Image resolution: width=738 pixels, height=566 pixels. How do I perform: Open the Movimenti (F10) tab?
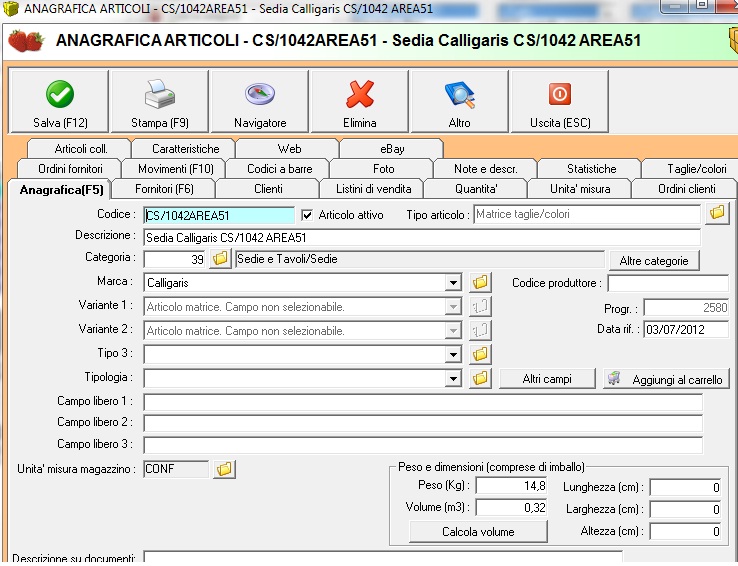click(x=175, y=168)
